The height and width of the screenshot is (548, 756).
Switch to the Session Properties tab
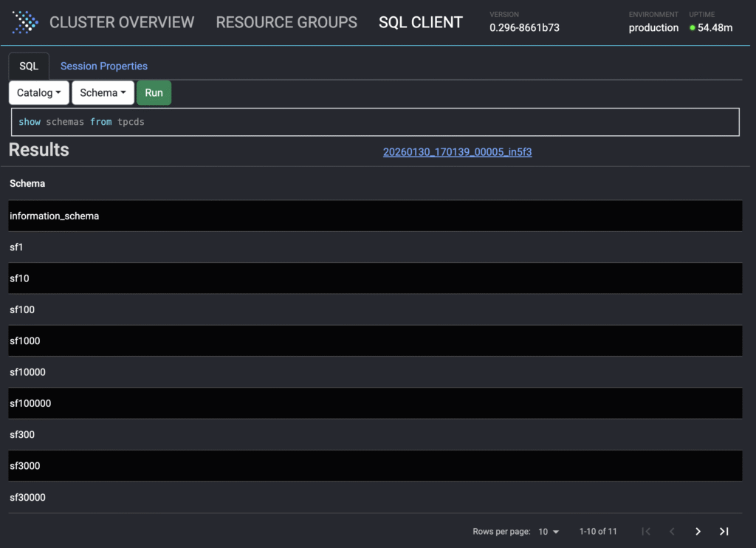[x=104, y=66]
